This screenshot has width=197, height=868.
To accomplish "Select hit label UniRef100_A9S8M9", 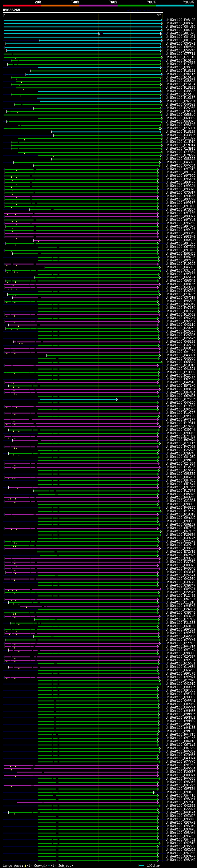I will click(x=180, y=233).
